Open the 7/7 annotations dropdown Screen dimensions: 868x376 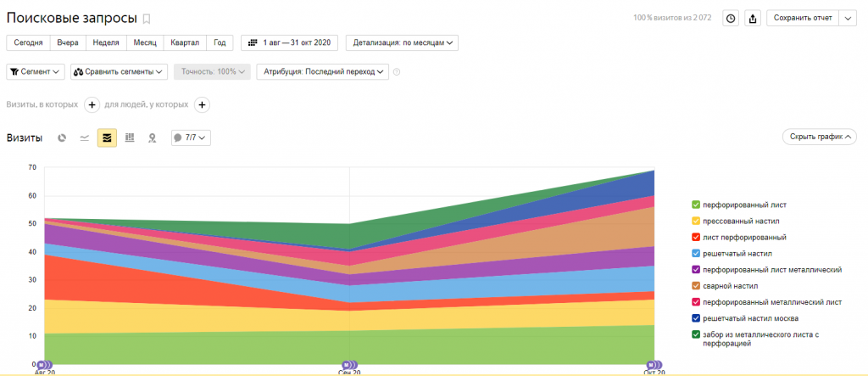point(191,137)
